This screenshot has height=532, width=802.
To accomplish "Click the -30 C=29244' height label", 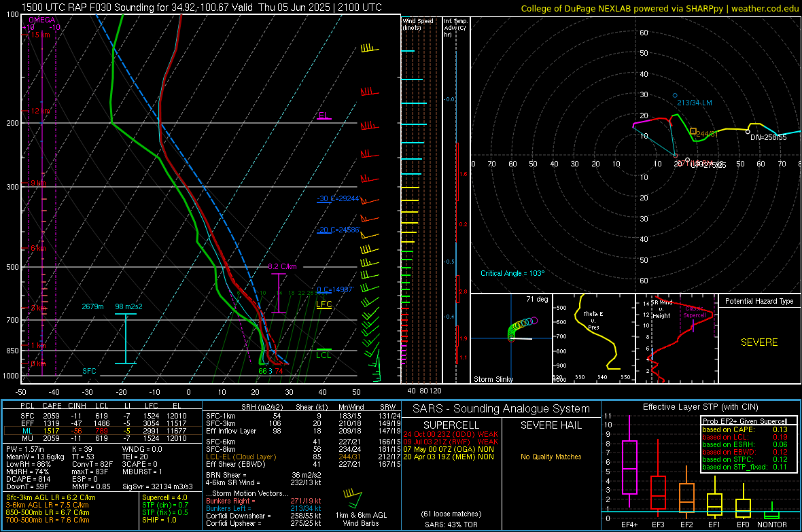I will pos(338,198).
